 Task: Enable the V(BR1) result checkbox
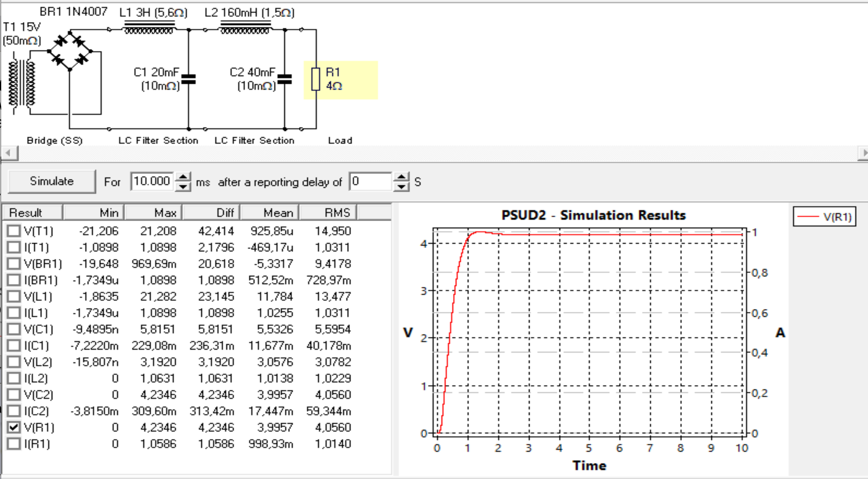tap(14, 264)
